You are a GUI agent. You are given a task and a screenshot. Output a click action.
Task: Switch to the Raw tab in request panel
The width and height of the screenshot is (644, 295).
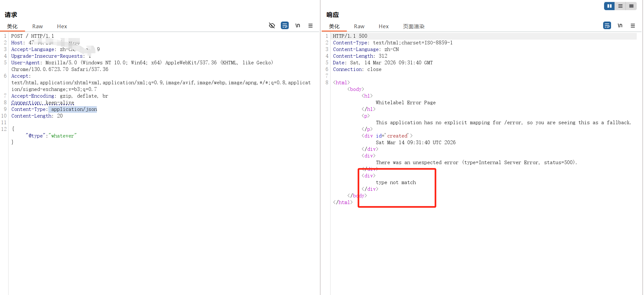pos(37,26)
